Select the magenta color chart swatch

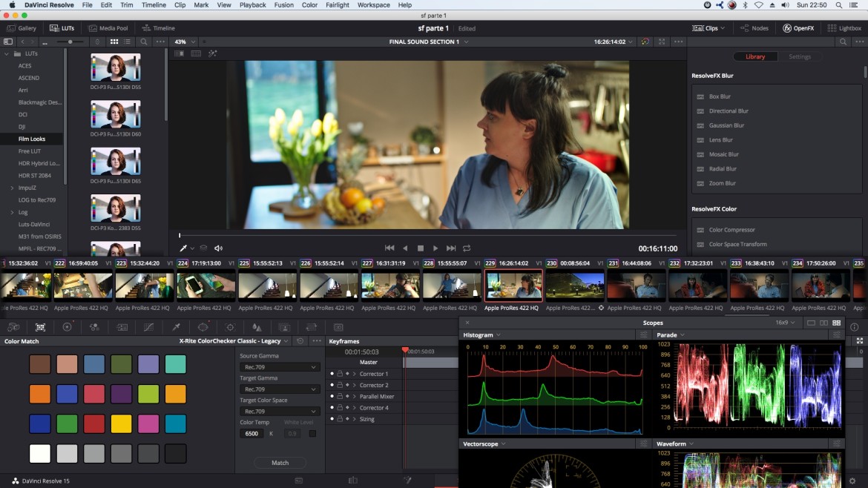tap(148, 423)
